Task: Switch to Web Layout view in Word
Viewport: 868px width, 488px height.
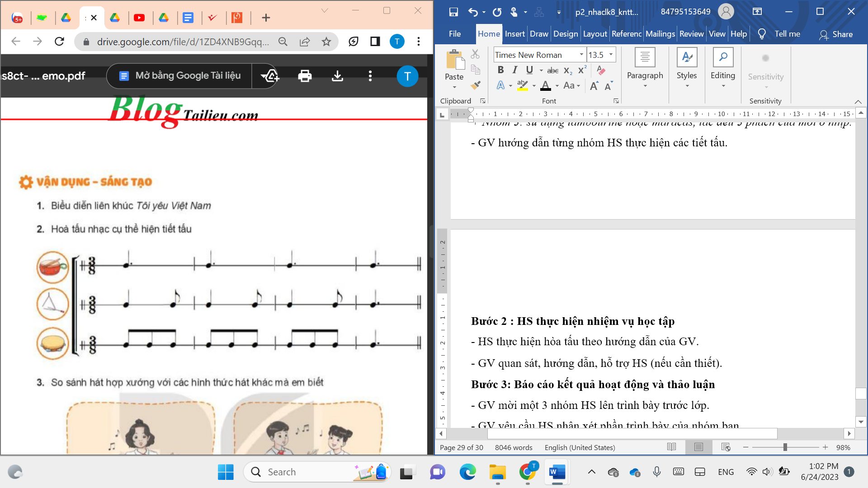Action: pos(726,447)
